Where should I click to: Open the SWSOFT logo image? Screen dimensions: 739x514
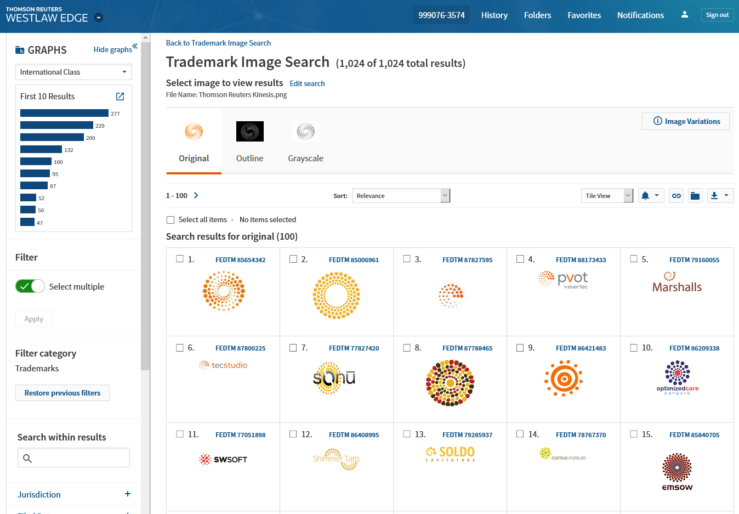click(223, 459)
